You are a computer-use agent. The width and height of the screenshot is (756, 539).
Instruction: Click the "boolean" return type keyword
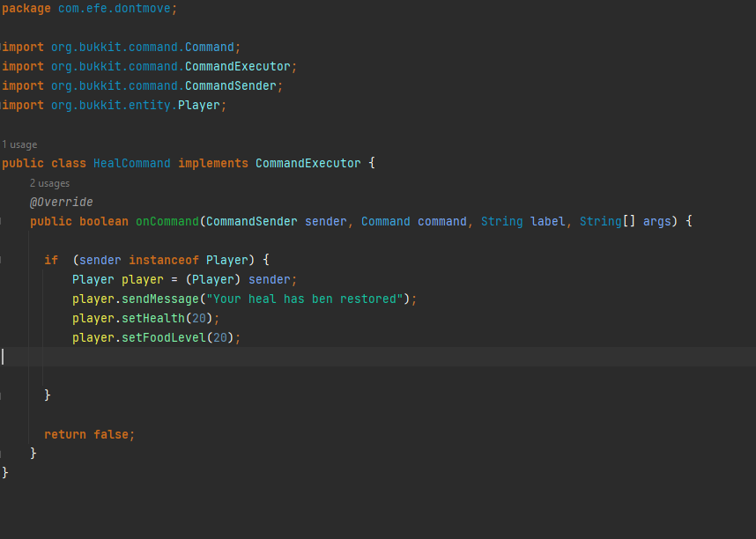104,221
